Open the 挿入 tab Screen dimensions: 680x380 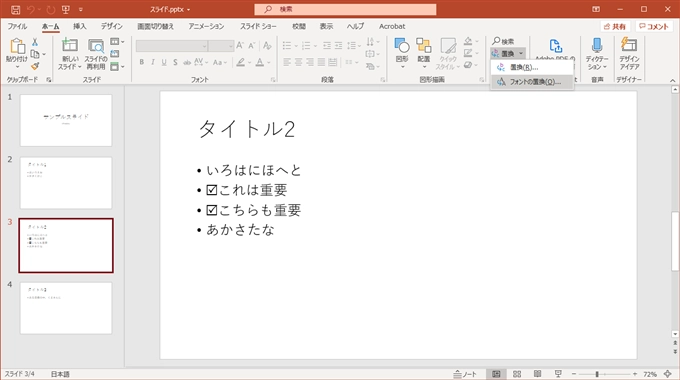tap(79, 26)
